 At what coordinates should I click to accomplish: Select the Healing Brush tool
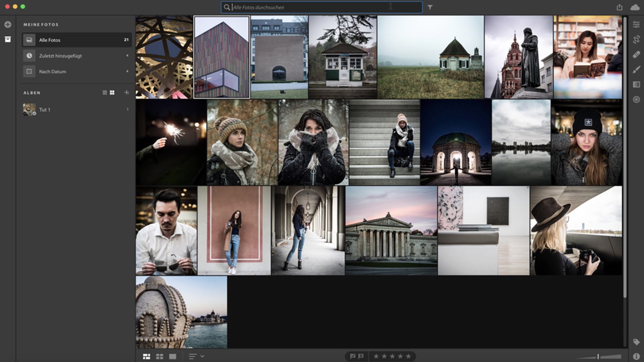(x=636, y=55)
